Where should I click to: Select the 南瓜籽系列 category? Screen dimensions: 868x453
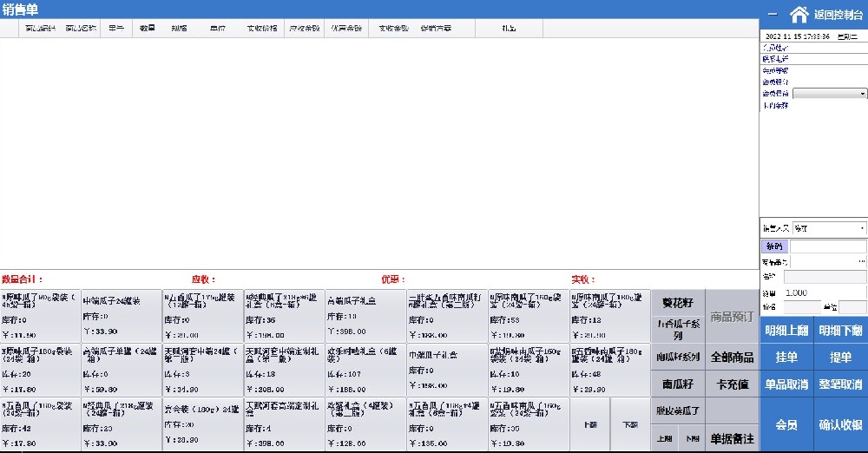pos(678,358)
